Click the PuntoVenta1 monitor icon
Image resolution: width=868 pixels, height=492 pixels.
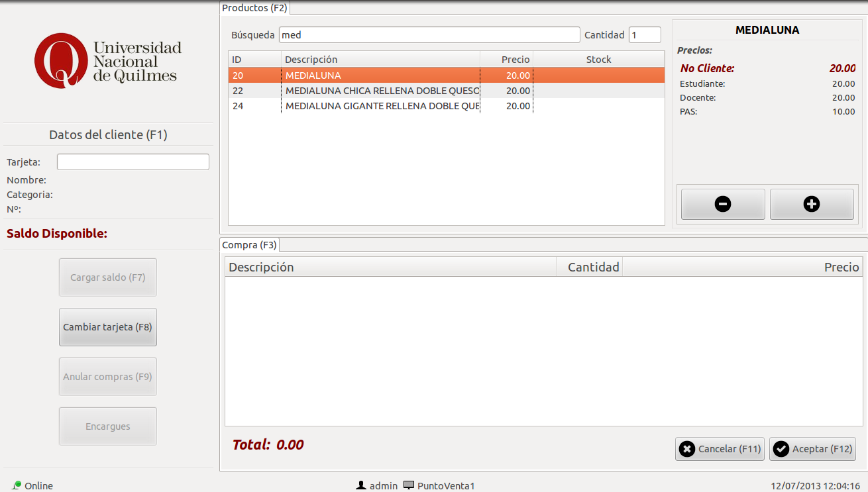coord(409,485)
